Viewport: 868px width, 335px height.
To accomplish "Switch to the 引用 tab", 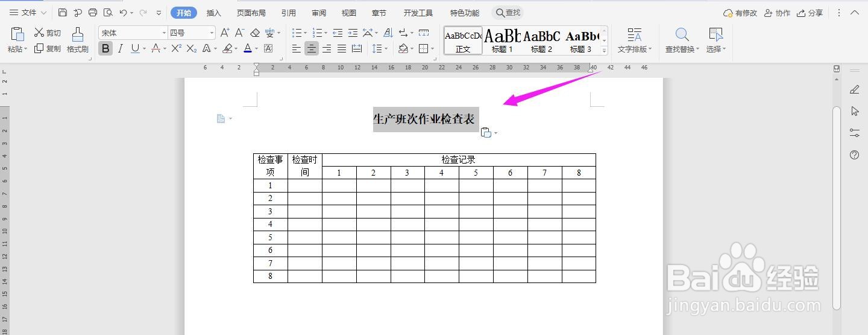I will tap(288, 13).
